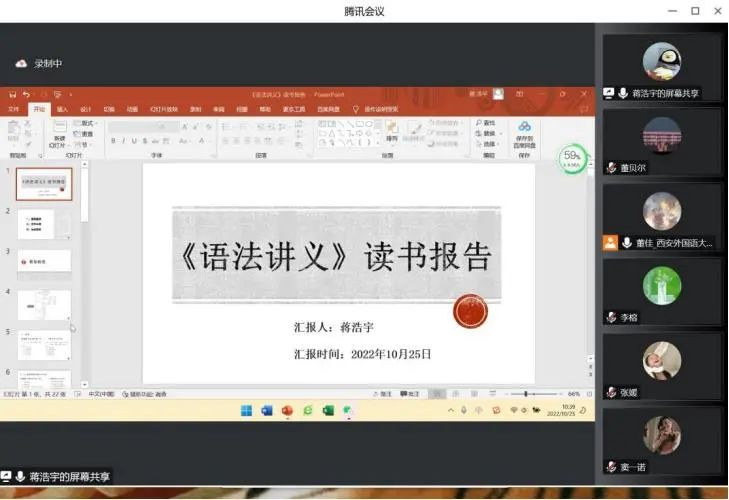The width and height of the screenshot is (729, 500).
Task: Select slide 2 thumbnail in slide pane
Action: pos(44,224)
